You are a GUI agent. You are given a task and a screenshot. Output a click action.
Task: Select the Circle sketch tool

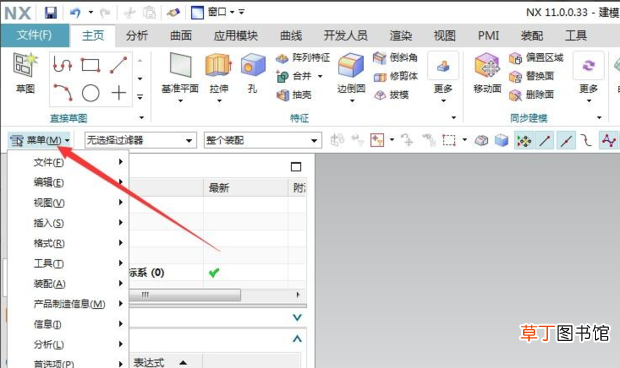(x=91, y=93)
